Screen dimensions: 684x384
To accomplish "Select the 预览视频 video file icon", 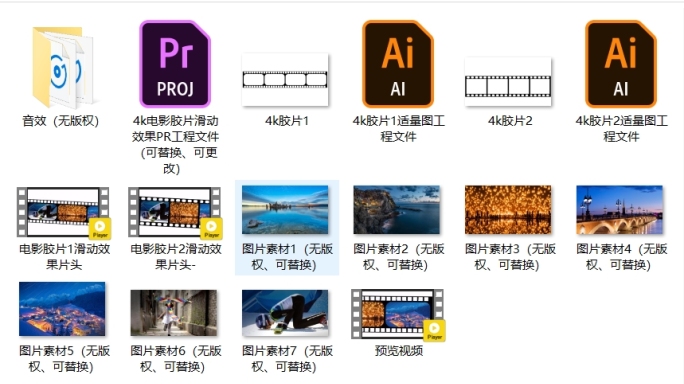I will click(x=398, y=314).
